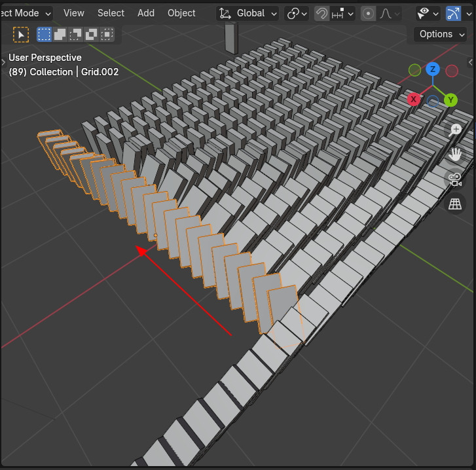Open the Add menu

click(x=146, y=13)
